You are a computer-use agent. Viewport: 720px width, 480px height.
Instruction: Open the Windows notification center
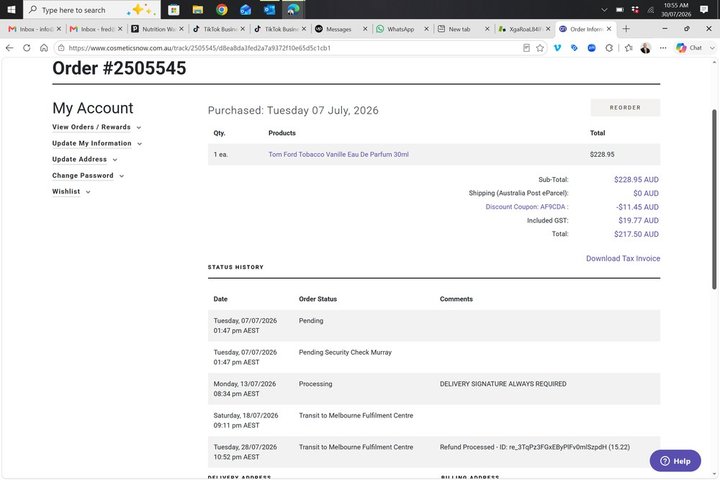point(703,10)
